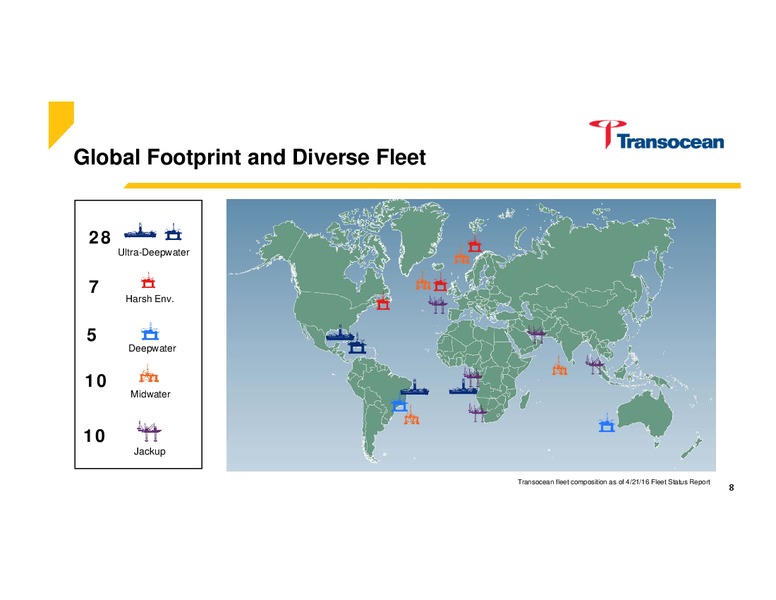Select the purple jackup in Southeast Asia
776x600 pixels.
tap(594, 365)
